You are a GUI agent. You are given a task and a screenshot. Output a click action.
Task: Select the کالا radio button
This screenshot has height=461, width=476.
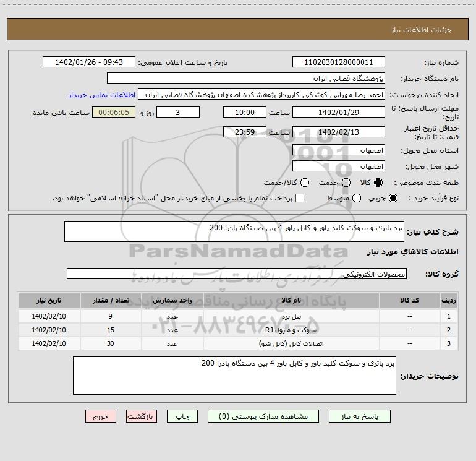point(378,183)
